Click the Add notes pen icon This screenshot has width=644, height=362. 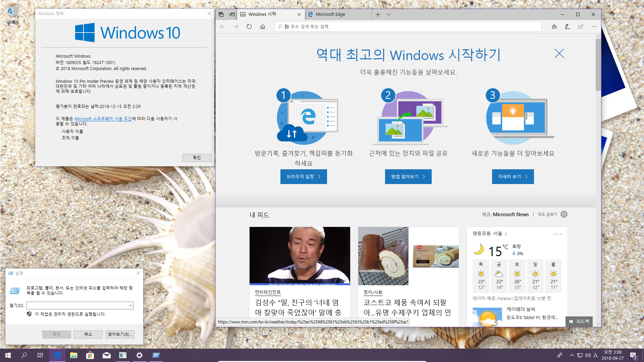568,26
